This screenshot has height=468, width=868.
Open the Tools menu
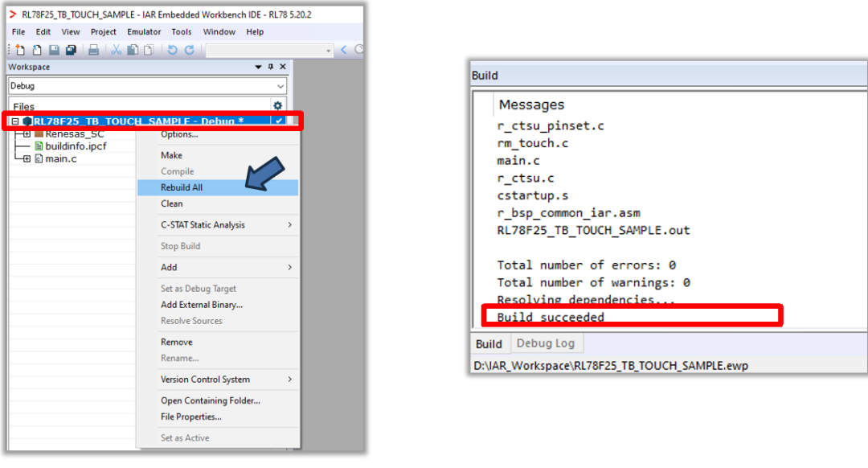[x=181, y=32]
